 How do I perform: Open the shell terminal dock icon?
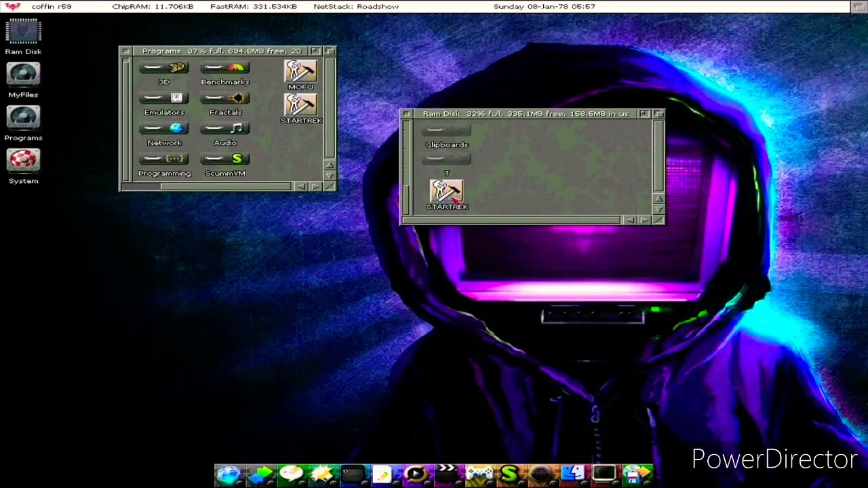(353, 474)
